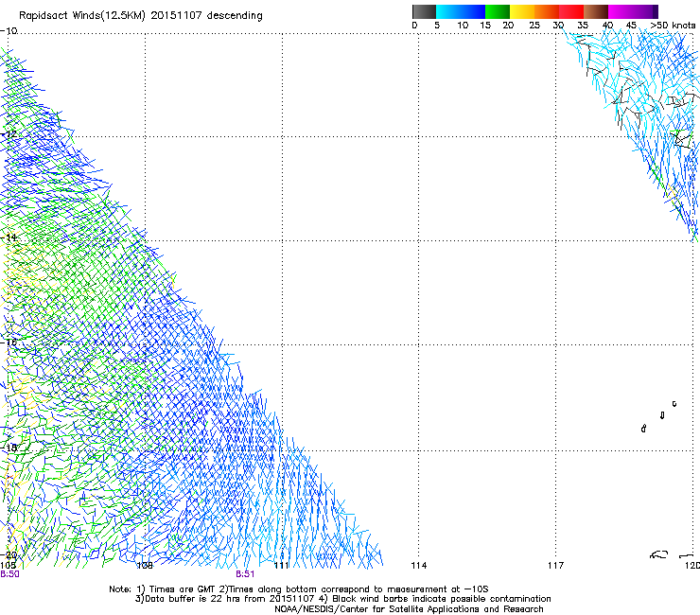Click the 'NOAA/NESDIS/Center for Satellite Applications' credit

(409, 609)
